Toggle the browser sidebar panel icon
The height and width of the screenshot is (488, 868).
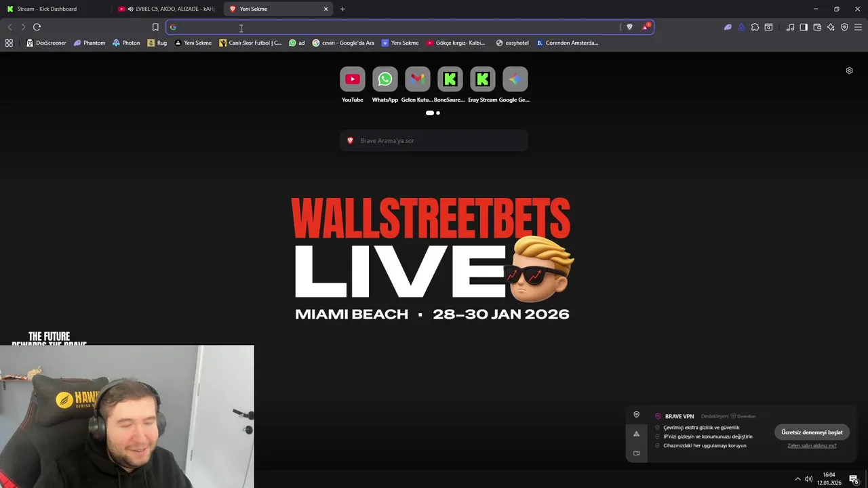pos(804,27)
